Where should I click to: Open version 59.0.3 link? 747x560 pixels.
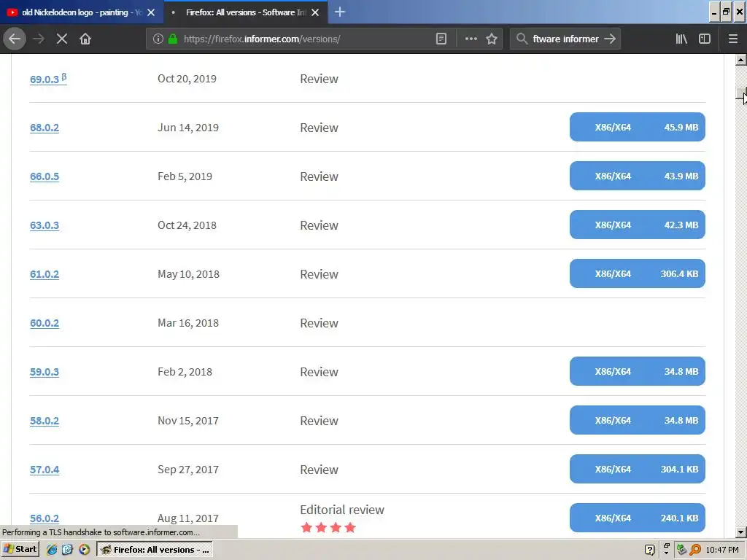tap(44, 372)
